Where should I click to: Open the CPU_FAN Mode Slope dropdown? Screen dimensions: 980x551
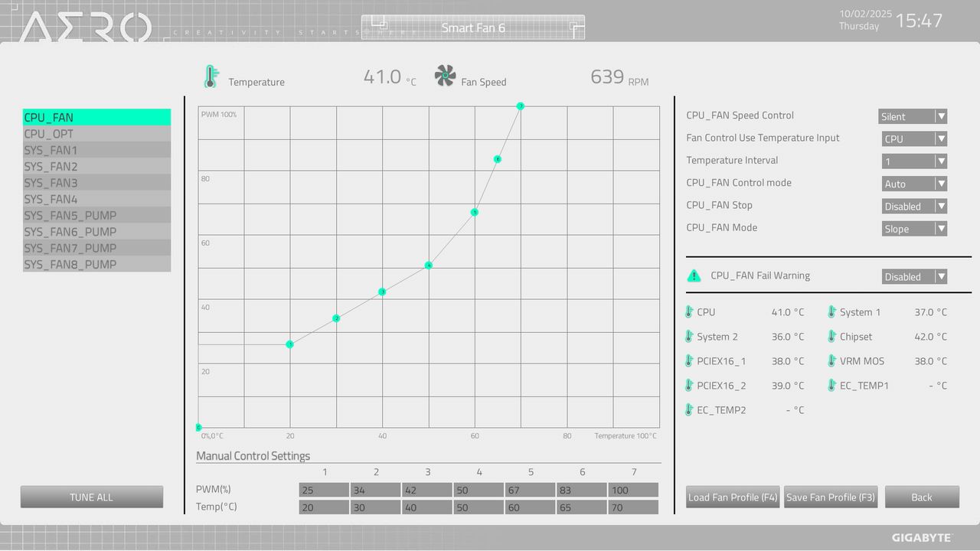point(914,229)
